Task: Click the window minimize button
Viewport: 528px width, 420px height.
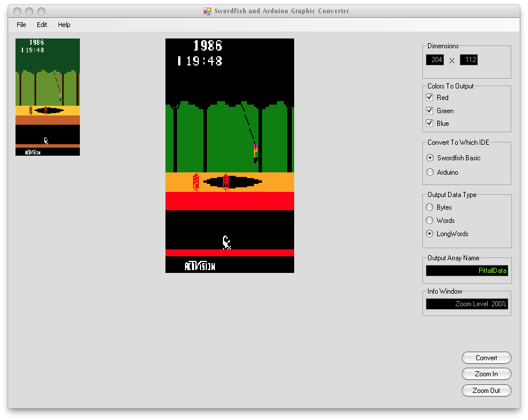Action: 29,11
